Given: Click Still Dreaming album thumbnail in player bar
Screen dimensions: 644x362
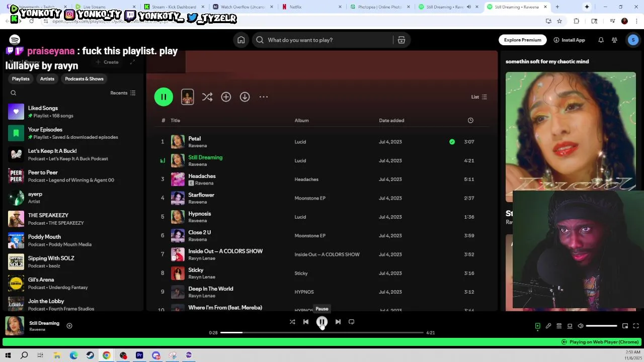Looking at the screenshot, I should coord(15,326).
